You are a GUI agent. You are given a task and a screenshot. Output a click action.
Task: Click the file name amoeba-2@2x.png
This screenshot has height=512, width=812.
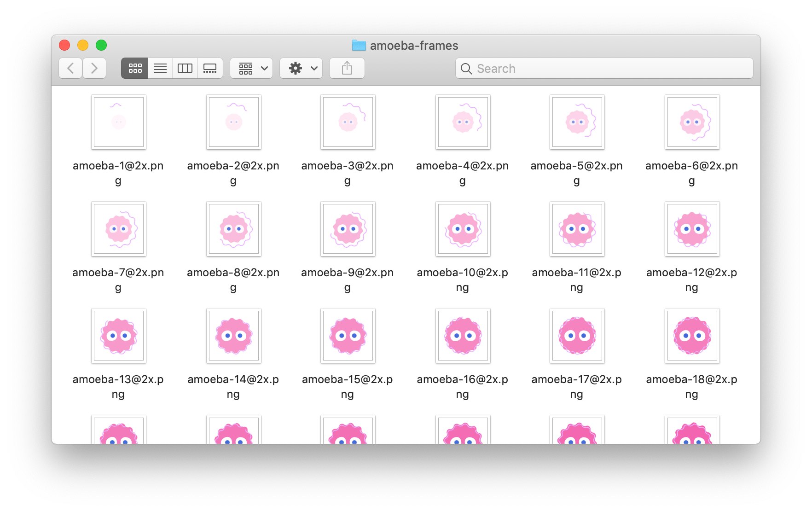click(x=233, y=173)
